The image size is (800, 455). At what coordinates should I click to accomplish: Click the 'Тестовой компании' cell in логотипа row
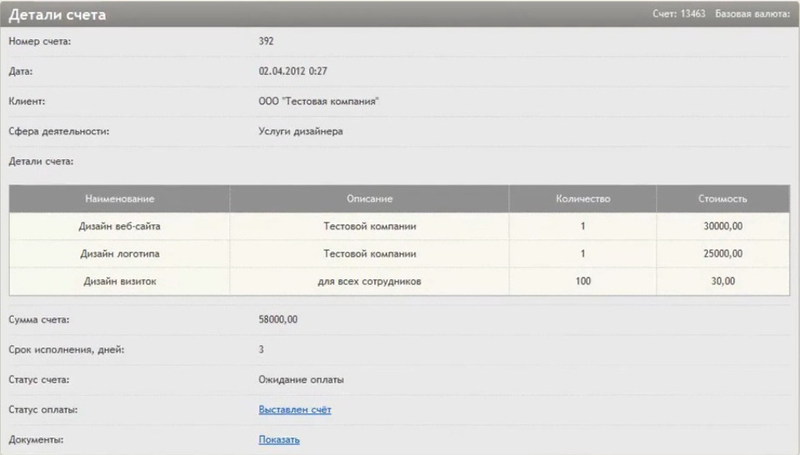(369, 254)
